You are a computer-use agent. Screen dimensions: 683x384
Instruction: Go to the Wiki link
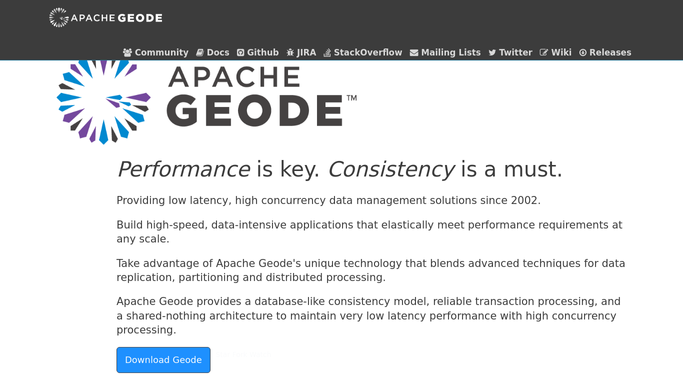point(561,53)
